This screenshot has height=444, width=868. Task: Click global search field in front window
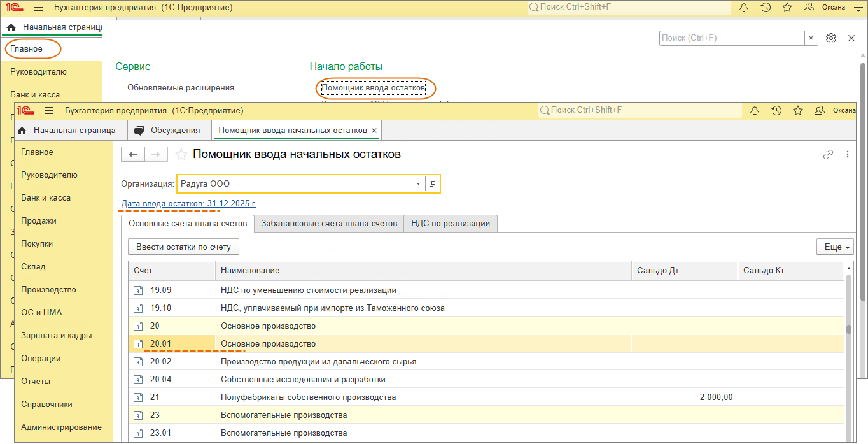click(x=640, y=111)
